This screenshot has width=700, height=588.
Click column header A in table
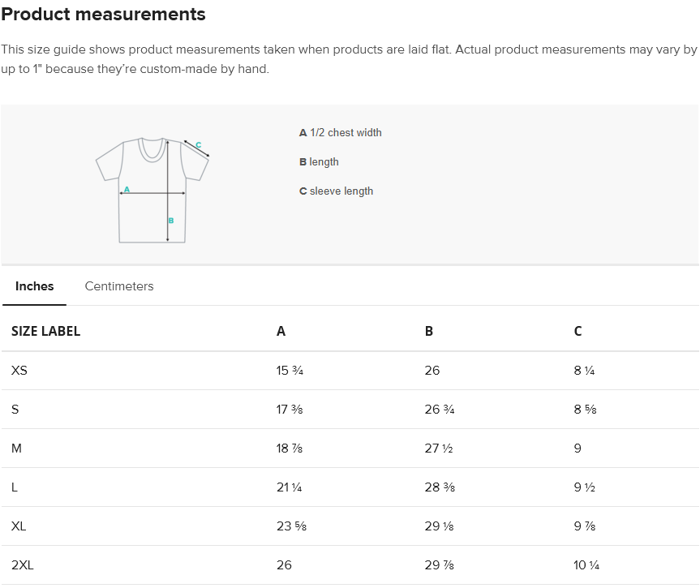click(281, 331)
